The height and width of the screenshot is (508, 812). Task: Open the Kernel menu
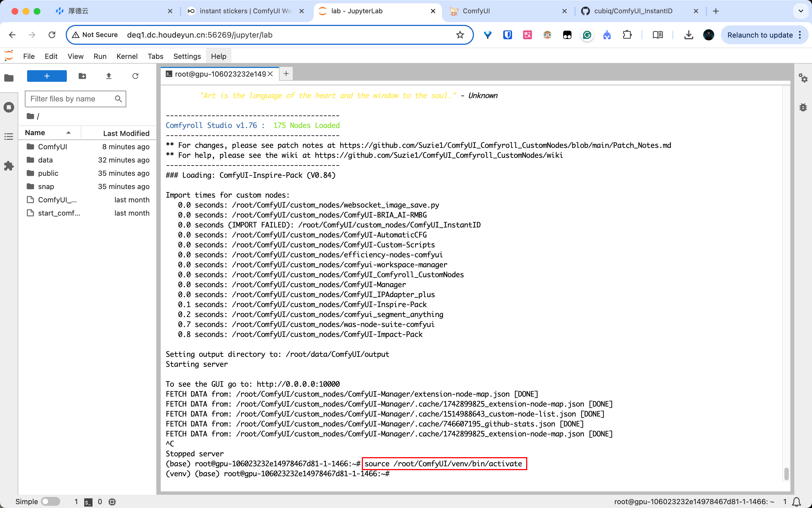point(127,56)
